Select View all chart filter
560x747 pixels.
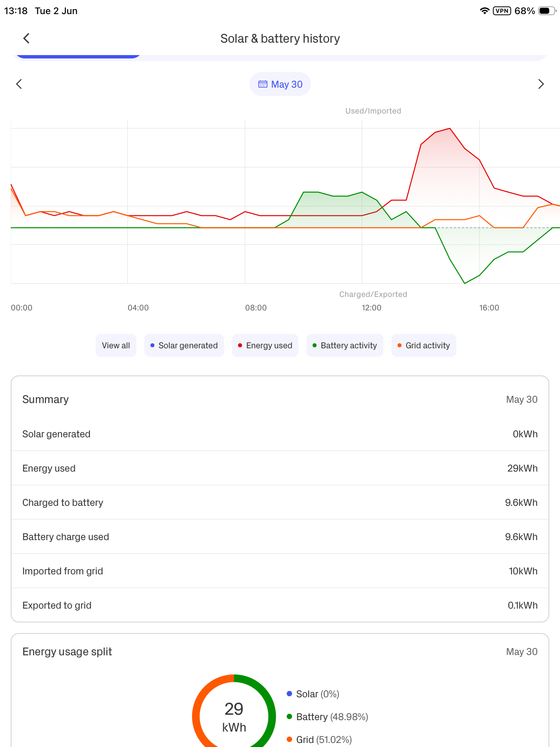coord(116,345)
